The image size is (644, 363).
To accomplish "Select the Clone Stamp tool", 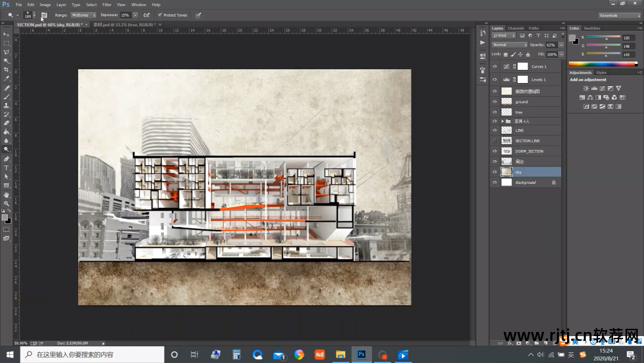I will tap(6, 106).
